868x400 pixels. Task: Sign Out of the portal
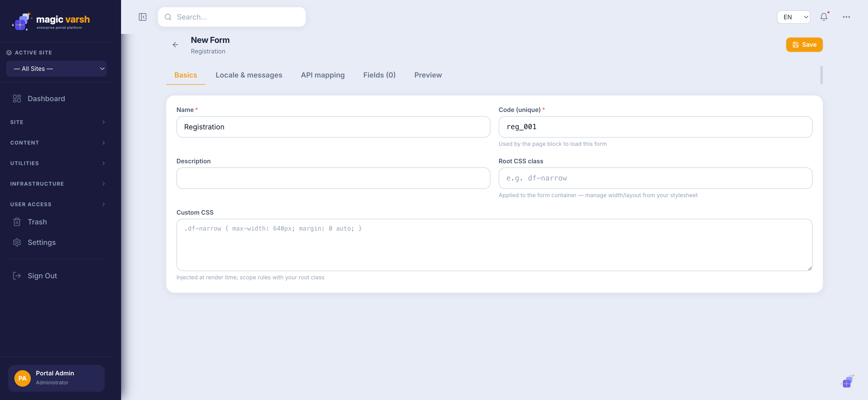pos(57,276)
